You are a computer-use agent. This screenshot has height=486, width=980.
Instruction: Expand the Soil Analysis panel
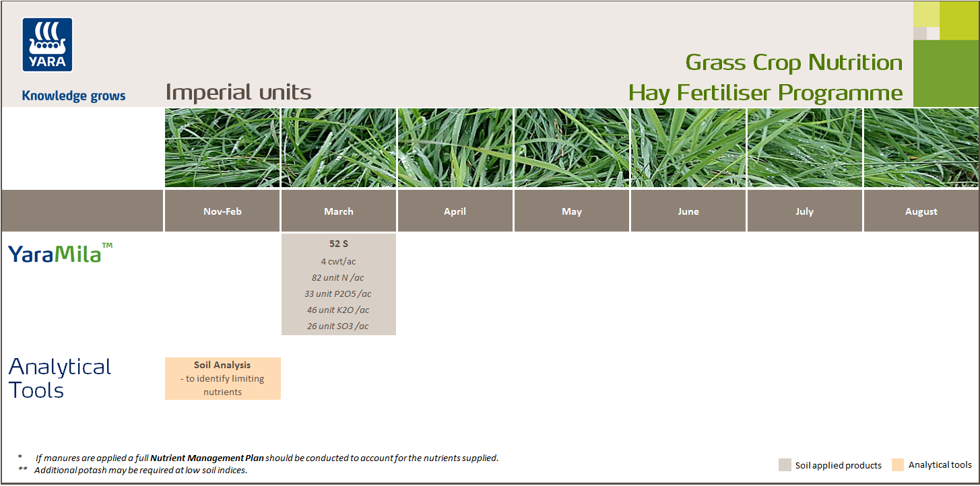222,378
